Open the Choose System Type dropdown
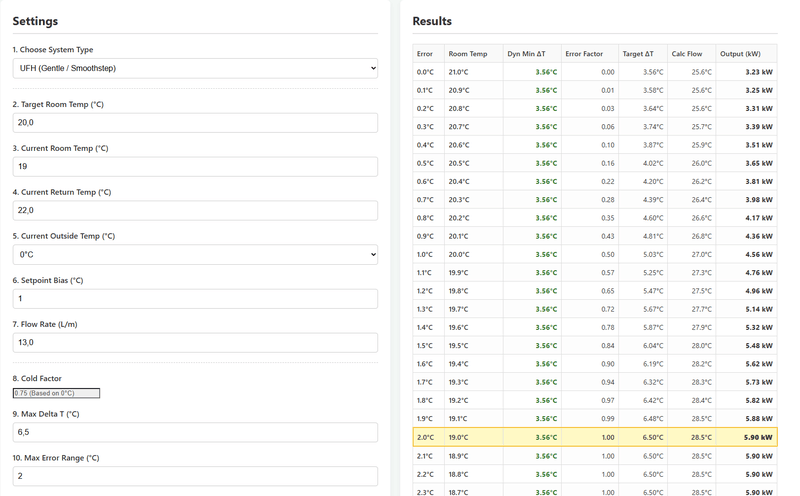This screenshot has height=496, width=800. [x=195, y=68]
